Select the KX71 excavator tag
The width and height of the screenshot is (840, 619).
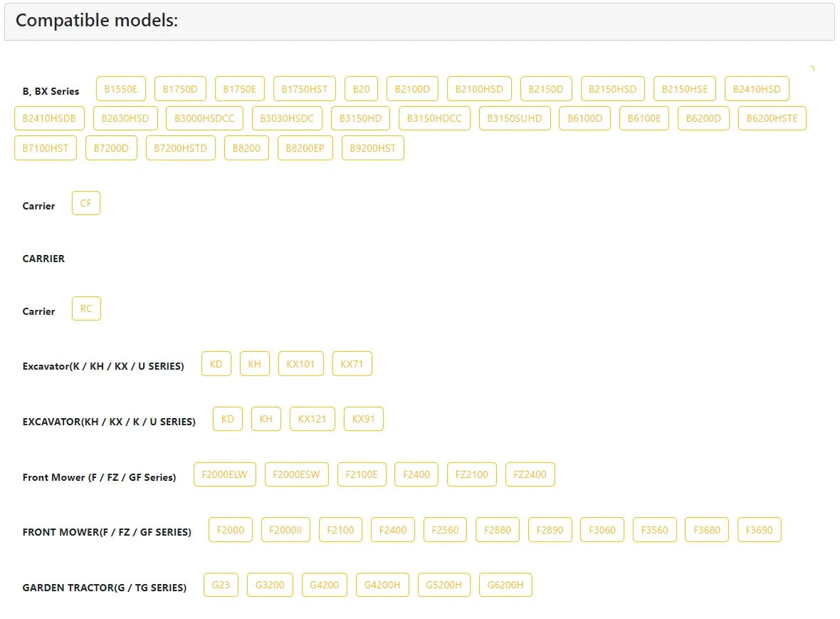click(x=352, y=364)
